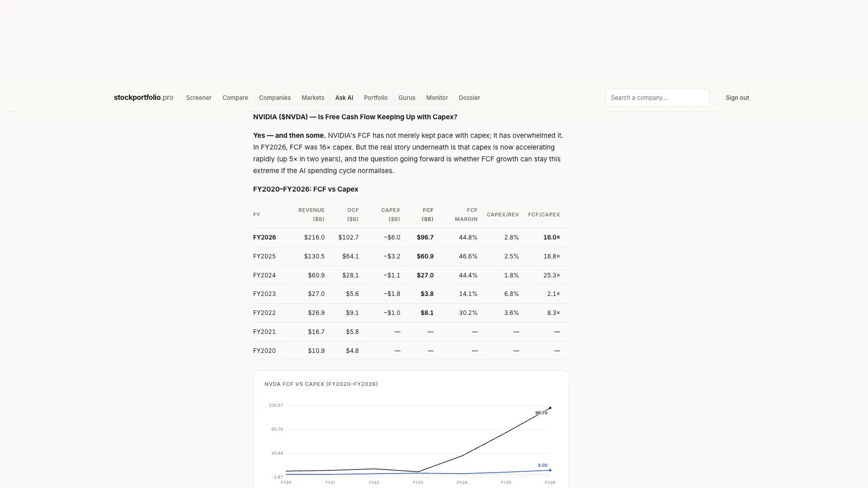The image size is (868, 488).
Task: Select the FY2026 row label
Action: coord(264,237)
